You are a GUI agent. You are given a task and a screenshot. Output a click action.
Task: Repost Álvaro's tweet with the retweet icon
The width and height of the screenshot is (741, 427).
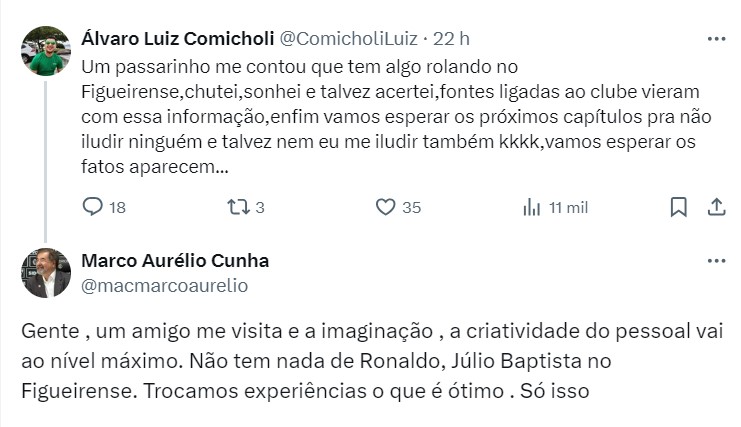(236, 207)
